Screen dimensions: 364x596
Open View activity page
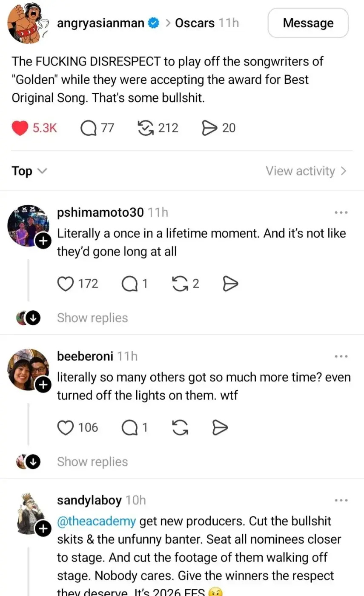point(306,171)
